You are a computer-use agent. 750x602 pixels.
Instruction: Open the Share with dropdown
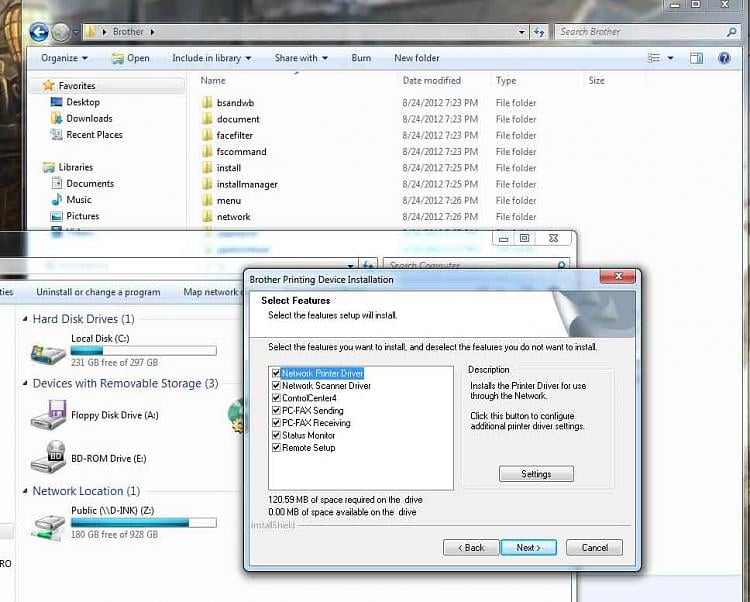[301, 58]
